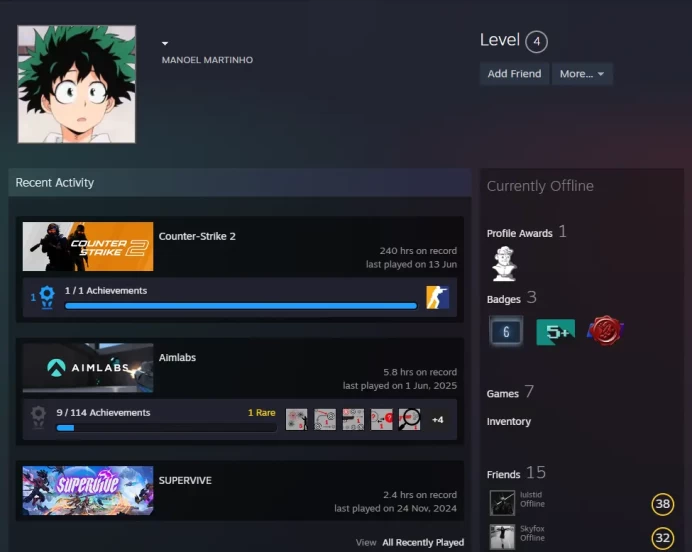Click the MANOEL MARTINHO real name text
Viewport: 692px width, 552px height.
[x=207, y=60]
